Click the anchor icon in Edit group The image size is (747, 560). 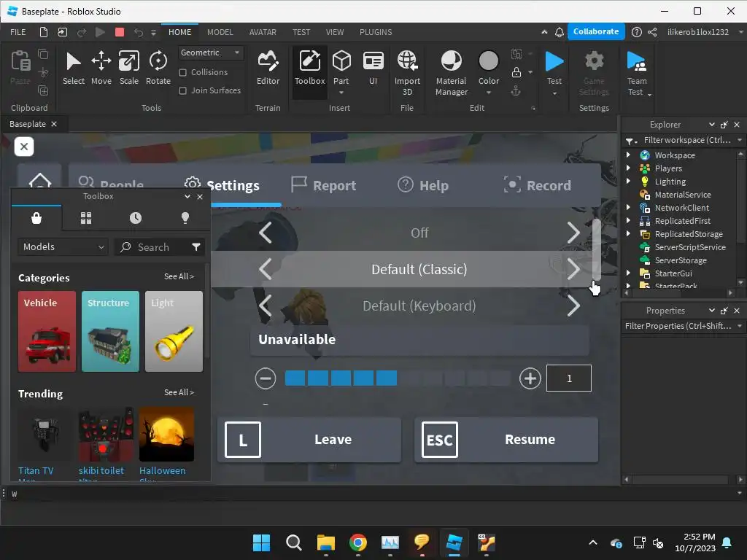[516, 91]
